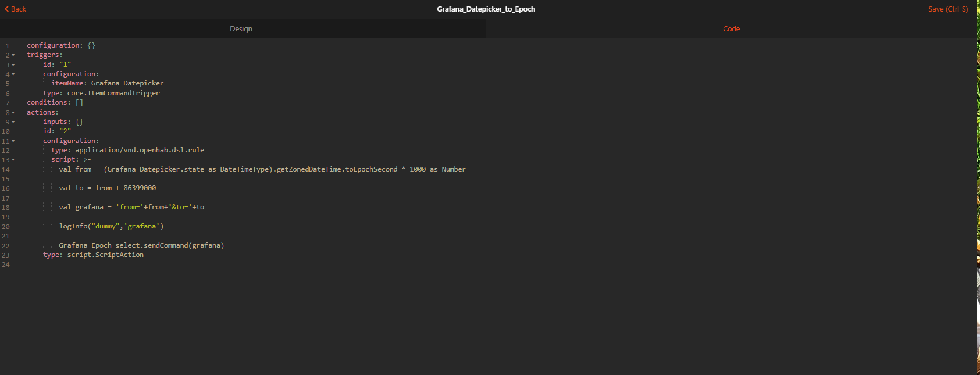Fold the inputs block on line 9
Viewport: 980px width, 375px height.
pyautogui.click(x=13, y=122)
